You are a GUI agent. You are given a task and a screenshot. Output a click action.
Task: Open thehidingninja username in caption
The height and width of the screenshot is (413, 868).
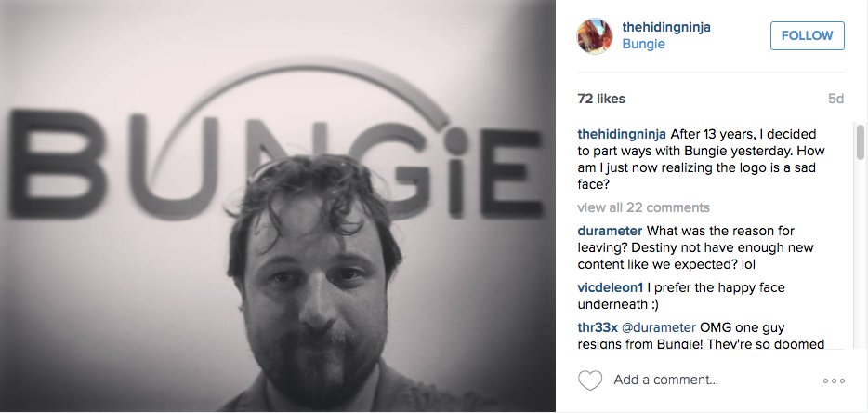click(x=623, y=134)
